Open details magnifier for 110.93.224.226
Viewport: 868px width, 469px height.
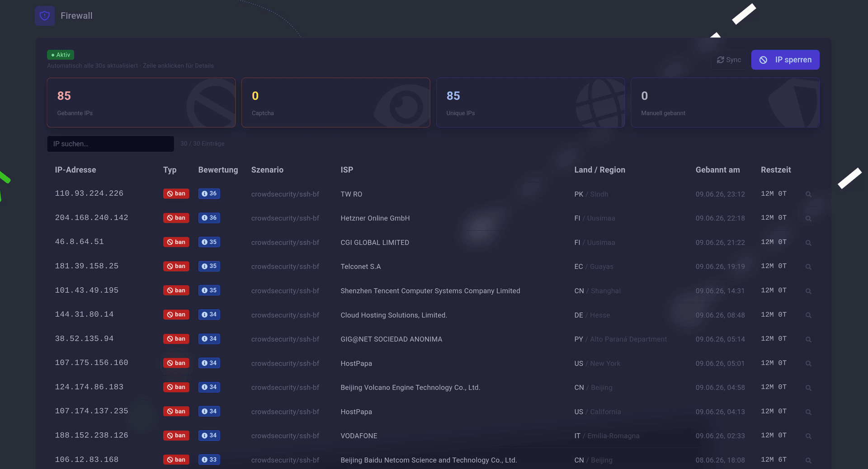[x=808, y=194]
